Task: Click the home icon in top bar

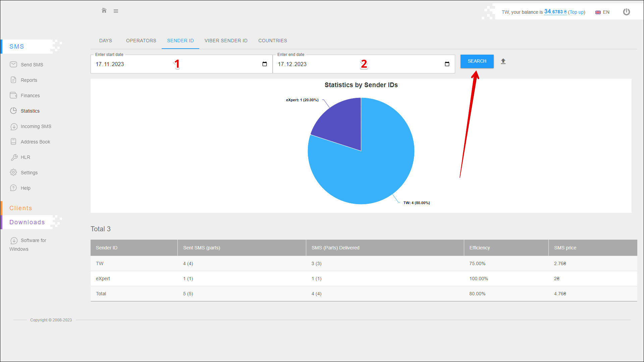Action: coord(104,11)
